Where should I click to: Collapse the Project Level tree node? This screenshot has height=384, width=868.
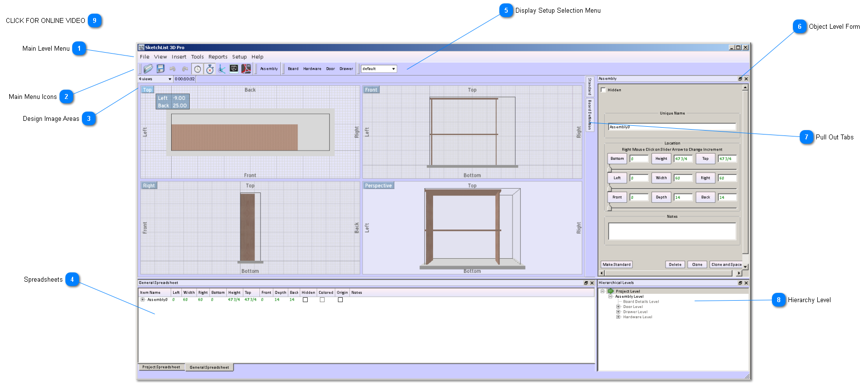pos(602,291)
